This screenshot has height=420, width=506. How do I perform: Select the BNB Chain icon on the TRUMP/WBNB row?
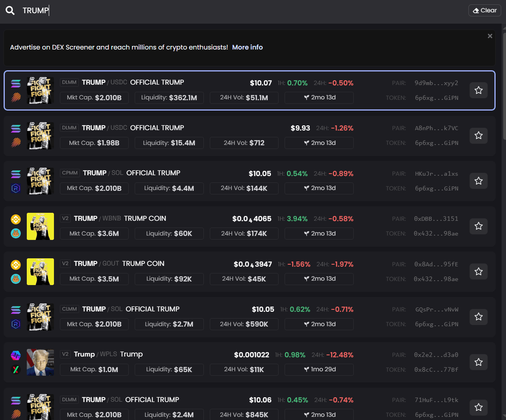16,219
